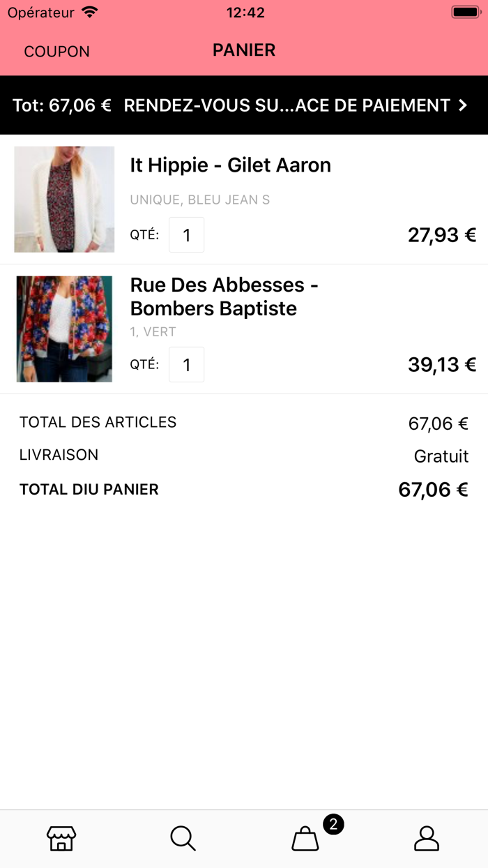Open quantity selector for Gilet Aaron
Viewport: 488px width, 868px height.
(186, 235)
